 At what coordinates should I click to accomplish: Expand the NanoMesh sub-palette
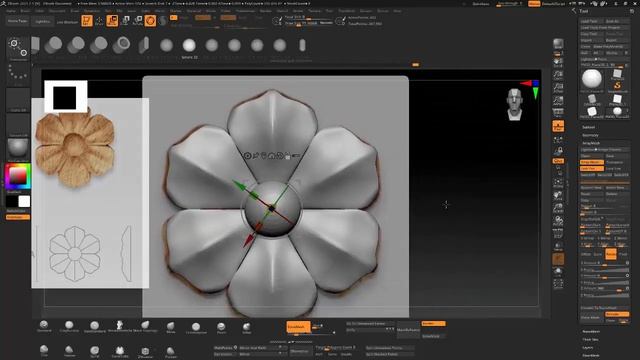[591, 331]
